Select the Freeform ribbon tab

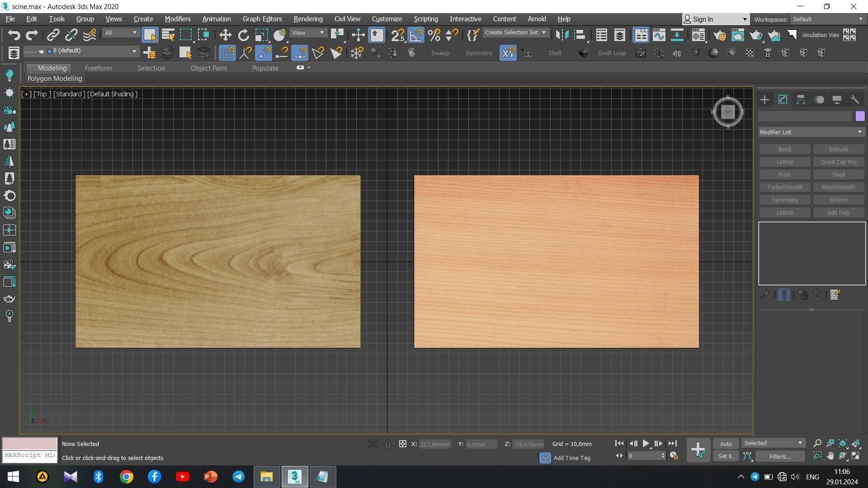coord(98,68)
